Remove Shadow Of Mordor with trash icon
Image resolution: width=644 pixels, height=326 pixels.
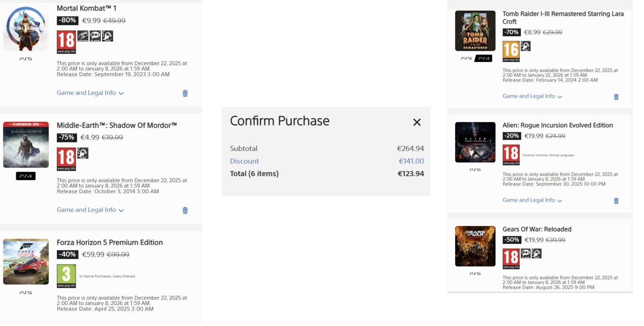[185, 210]
